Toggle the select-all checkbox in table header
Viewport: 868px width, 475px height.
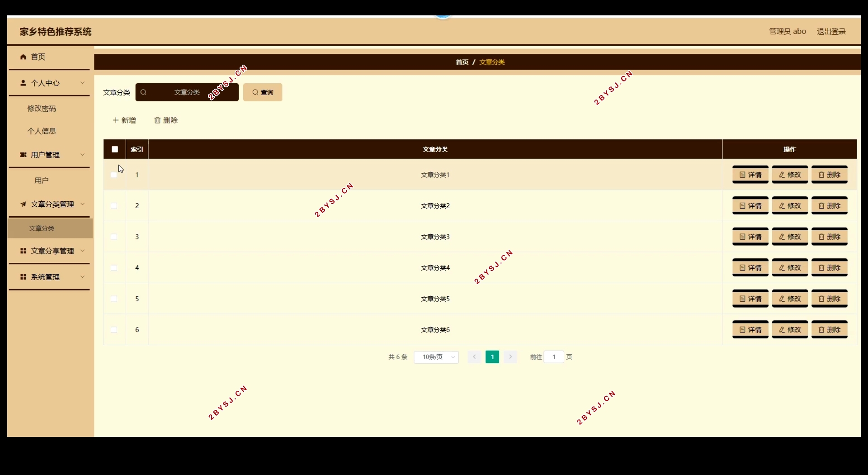pos(115,149)
